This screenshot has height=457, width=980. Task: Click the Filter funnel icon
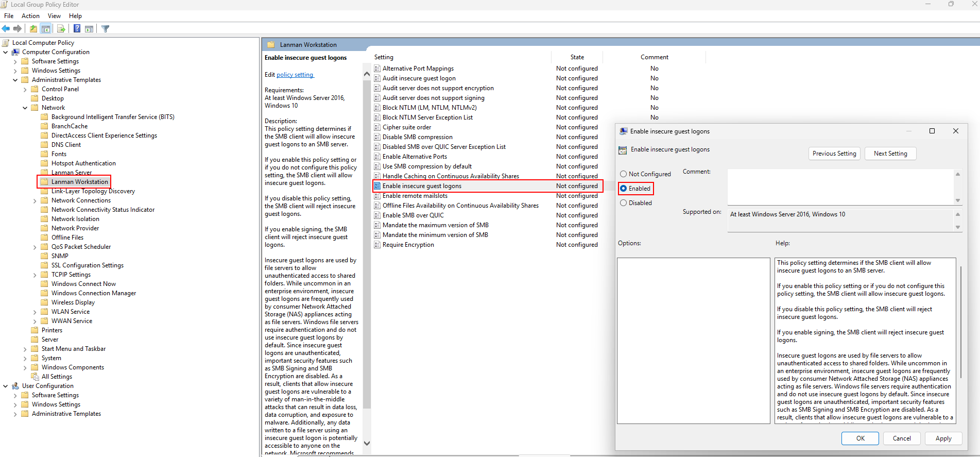coord(106,29)
